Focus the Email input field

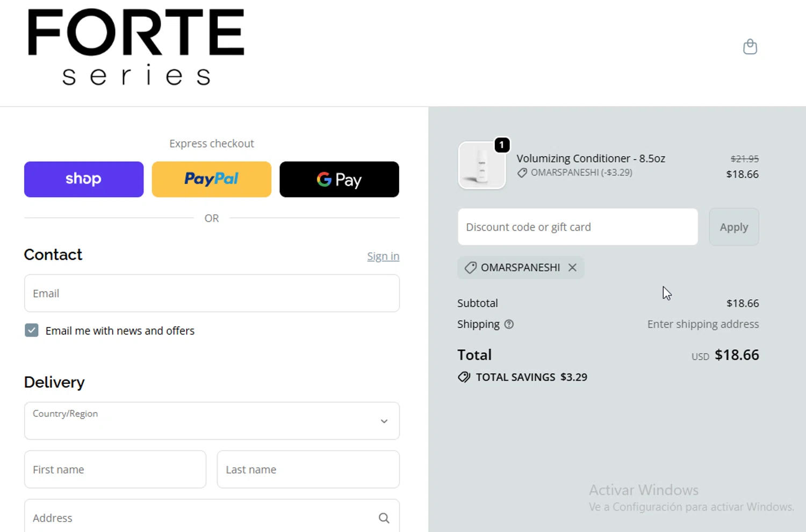[212, 293]
